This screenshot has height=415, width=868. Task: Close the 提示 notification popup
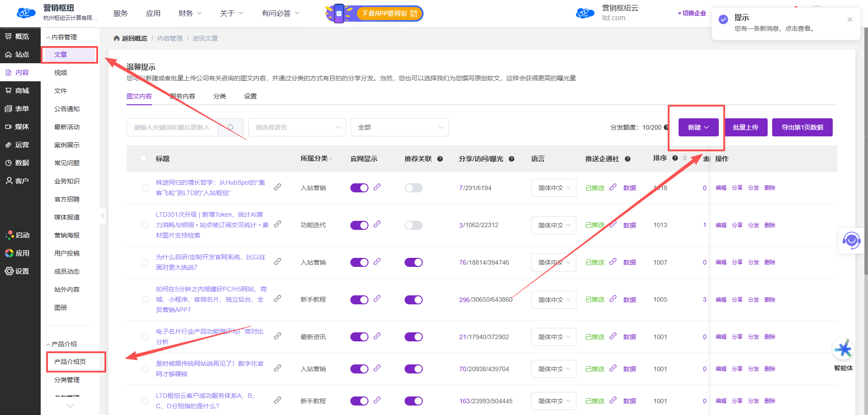(849, 19)
